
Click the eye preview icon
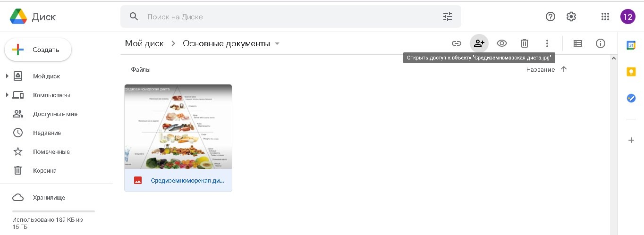[501, 43]
